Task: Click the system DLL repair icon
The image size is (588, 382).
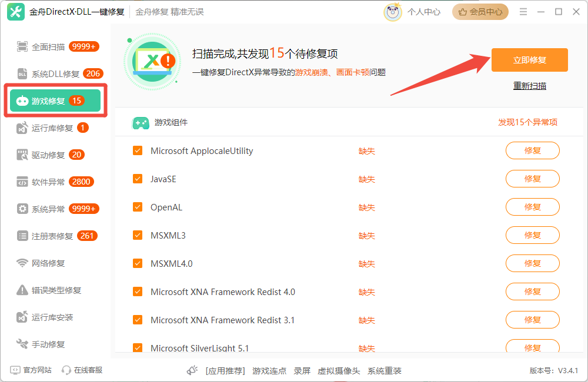Action: tap(22, 73)
